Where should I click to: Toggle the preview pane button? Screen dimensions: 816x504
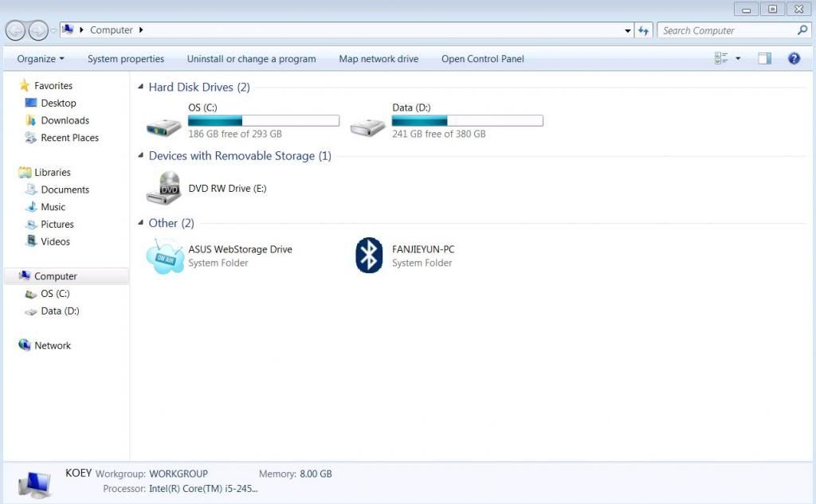(x=764, y=58)
